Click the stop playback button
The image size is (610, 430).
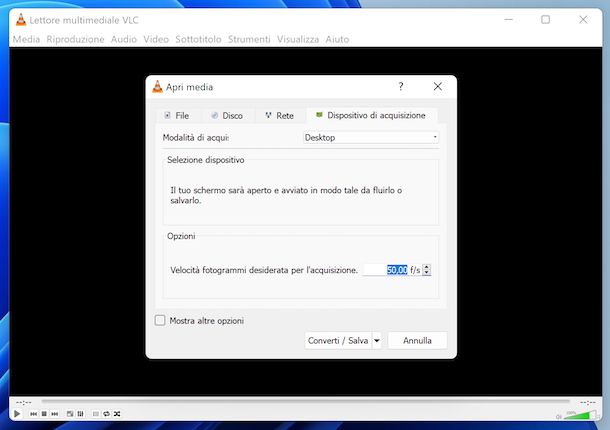(44, 414)
